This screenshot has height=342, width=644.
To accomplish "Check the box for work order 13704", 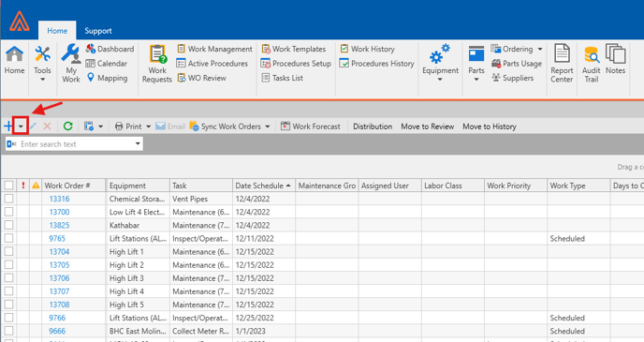I will 8,251.
